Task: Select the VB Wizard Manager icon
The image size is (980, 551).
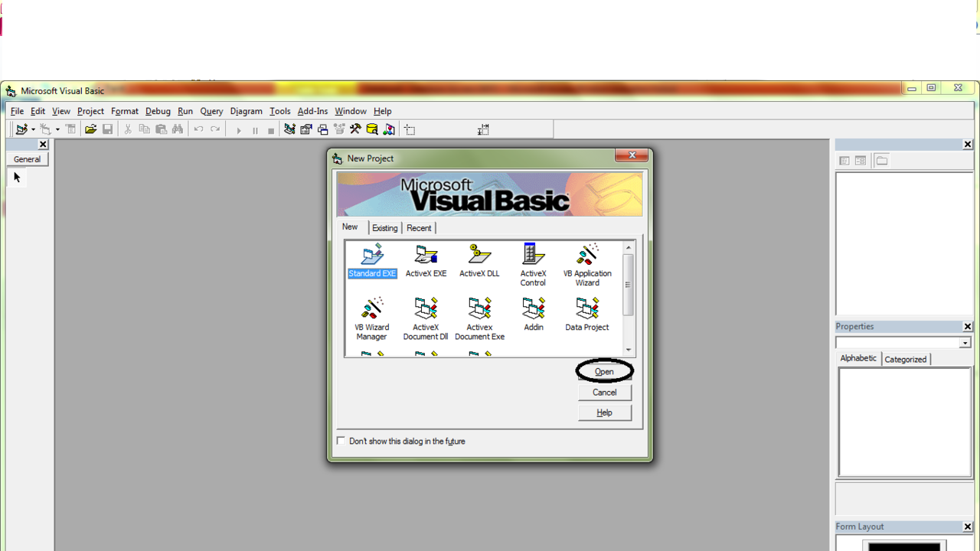Action: click(x=372, y=319)
